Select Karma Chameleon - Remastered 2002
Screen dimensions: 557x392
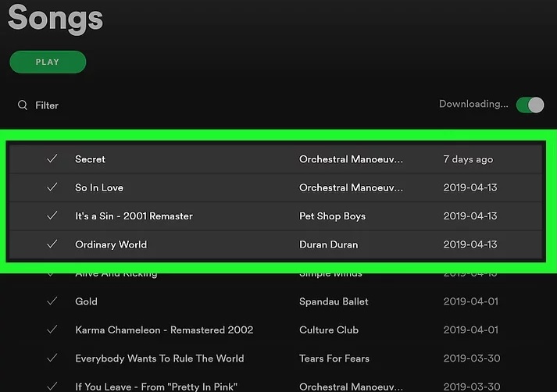164,330
